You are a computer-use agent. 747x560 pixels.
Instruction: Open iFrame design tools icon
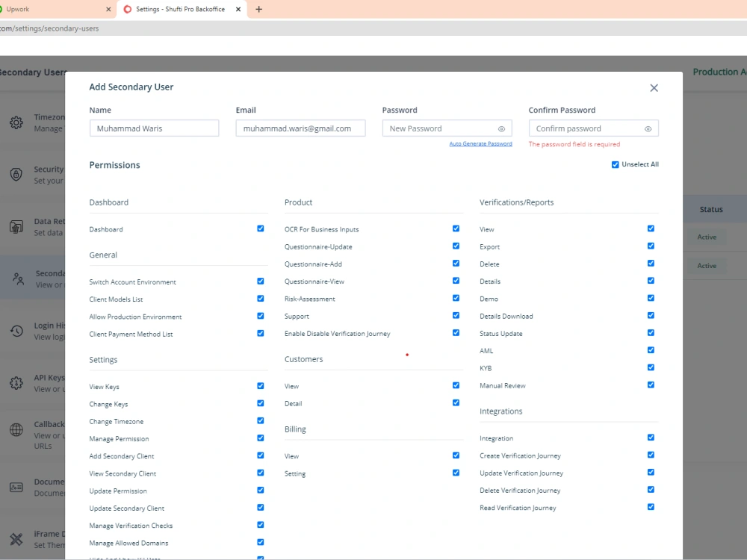click(x=16, y=539)
